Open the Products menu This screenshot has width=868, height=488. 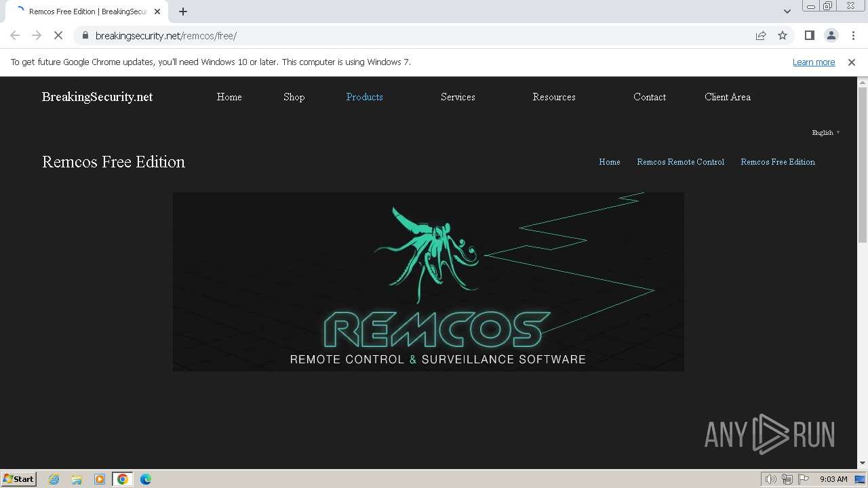click(364, 97)
